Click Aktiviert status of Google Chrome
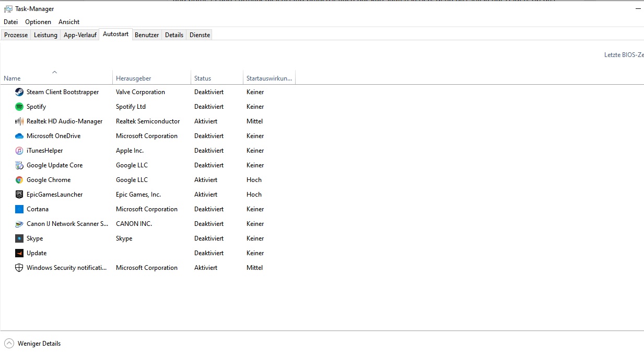The image size is (644, 353). point(206,180)
